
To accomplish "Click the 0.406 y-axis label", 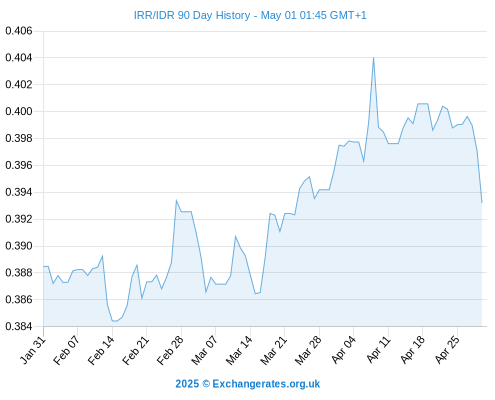I will click(x=19, y=31).
